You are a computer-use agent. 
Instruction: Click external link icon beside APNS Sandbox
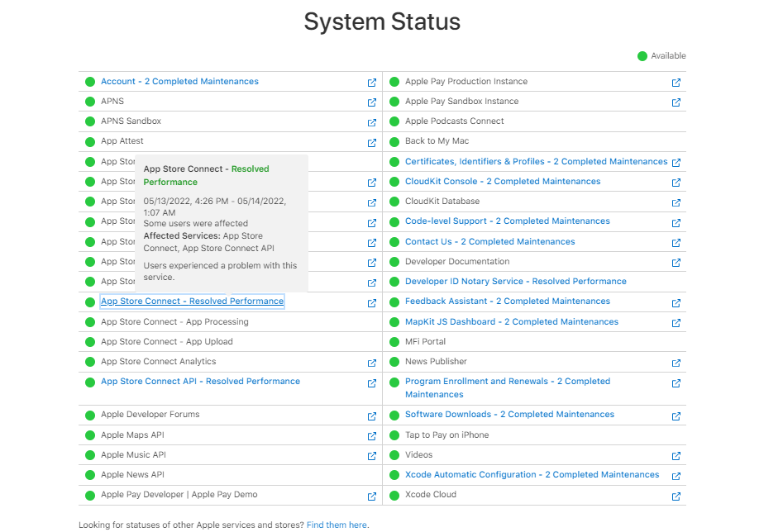pyautogui.click(x=372, y=122)
